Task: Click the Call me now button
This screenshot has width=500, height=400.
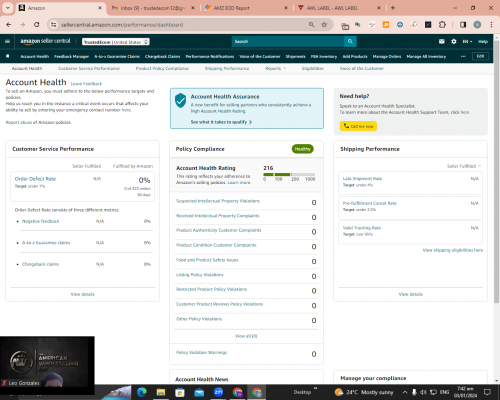Action: point(358,126)
